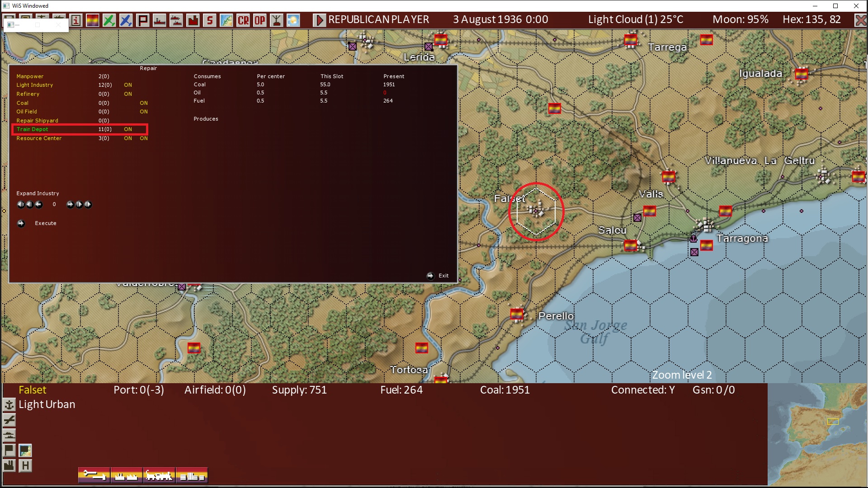The image size is (868, 488).
Task: Select the Falset city hex on the map
Action: 536,211
